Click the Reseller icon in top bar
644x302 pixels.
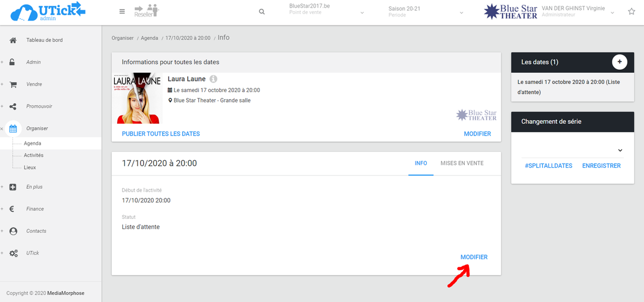tap(146, 11)
